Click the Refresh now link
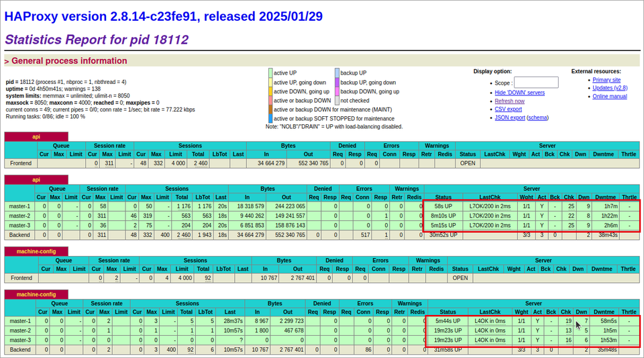Image resolution: width=644 pixels, height=358 pixels. [x=509, y=101]
